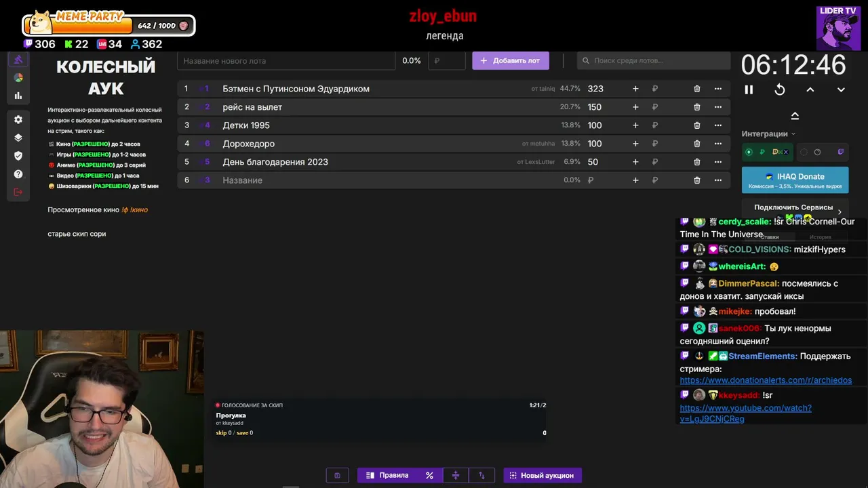Click the Twitch viewer count 306

(x=39, y=44)
